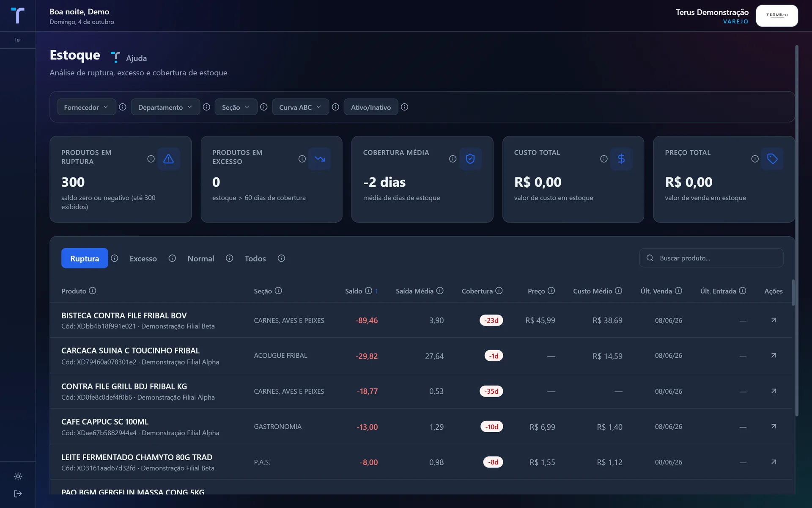Focus the Buscar produto search field
The height and width of the screenshot is (508, 812).
[x=711, y=258]
